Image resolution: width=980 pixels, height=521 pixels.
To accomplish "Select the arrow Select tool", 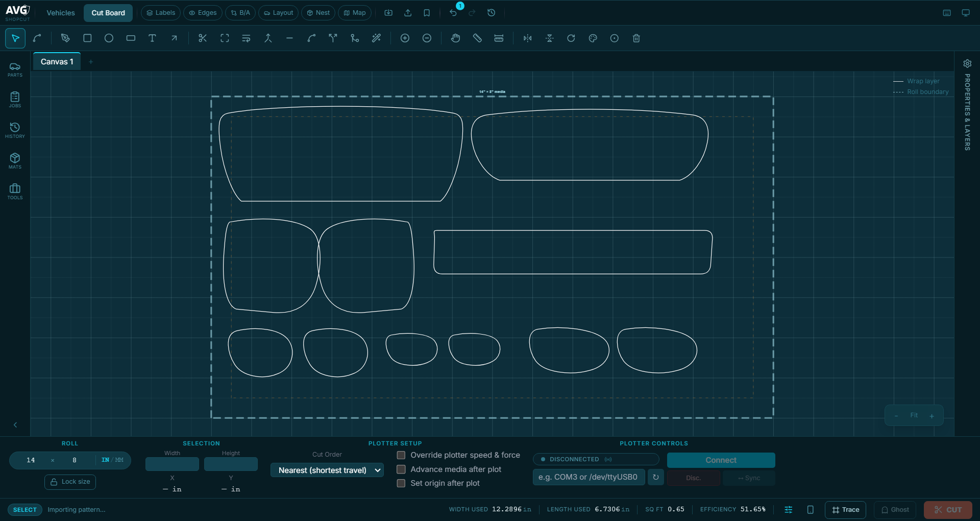I will (15, 38).
